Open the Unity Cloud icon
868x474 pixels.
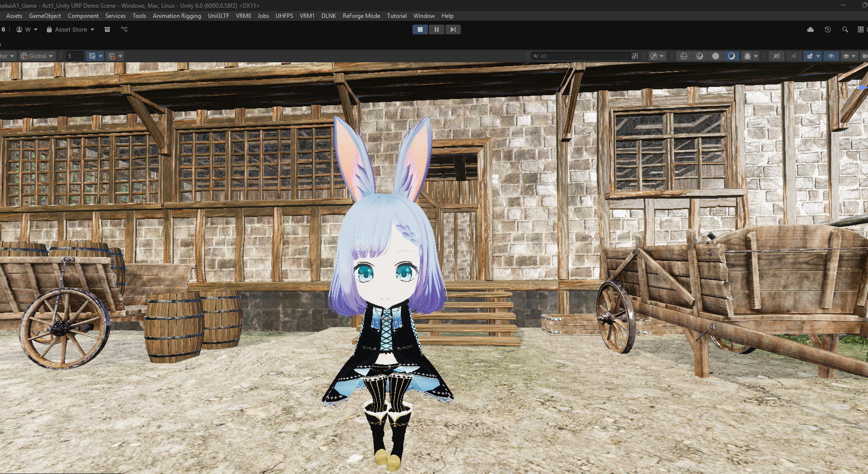click(x=810, y=29)
